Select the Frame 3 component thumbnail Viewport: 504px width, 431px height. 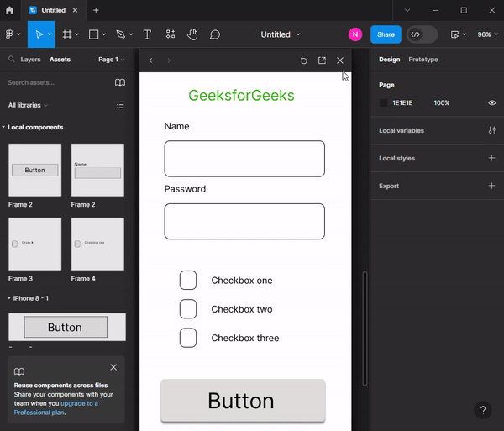click(x=35, y=244)
